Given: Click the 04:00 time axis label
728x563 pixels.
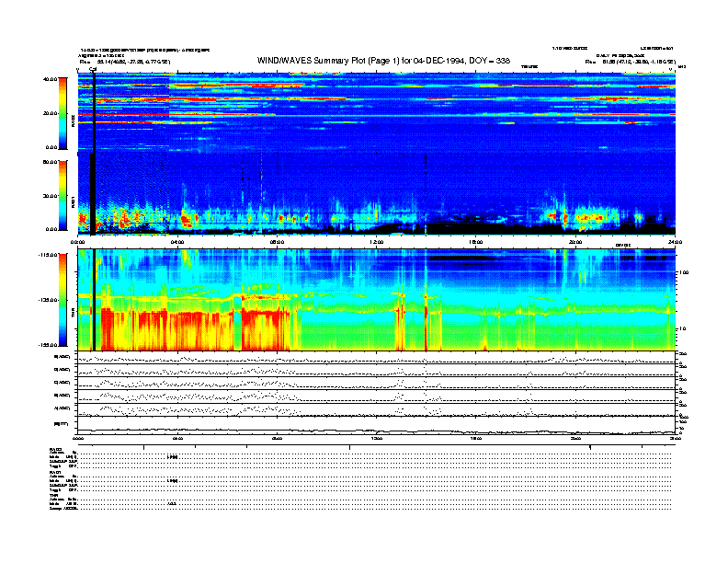Looking at the screenshot, I should (178, 242).
